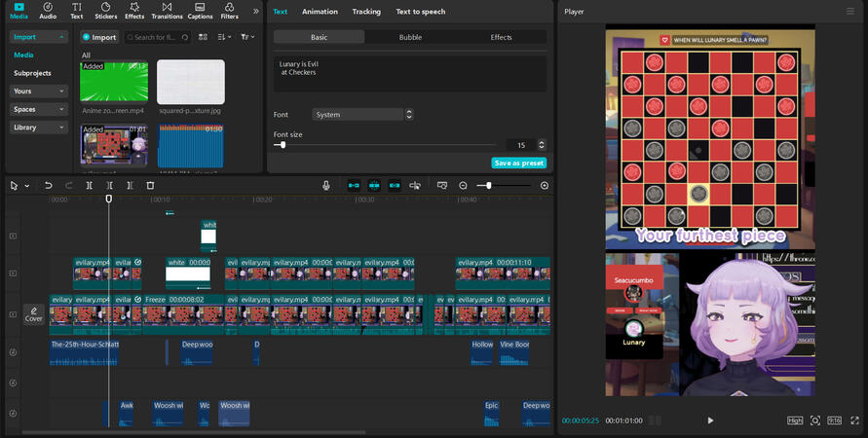Click Save as preset button
Viewport: 868px width, 438px height.
click(518, 163)
